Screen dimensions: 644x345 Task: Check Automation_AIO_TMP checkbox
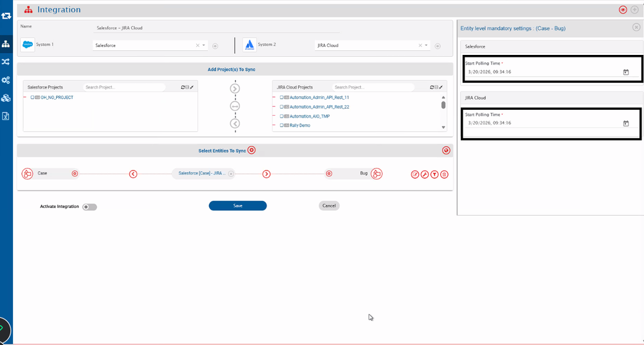pos(282,116)
